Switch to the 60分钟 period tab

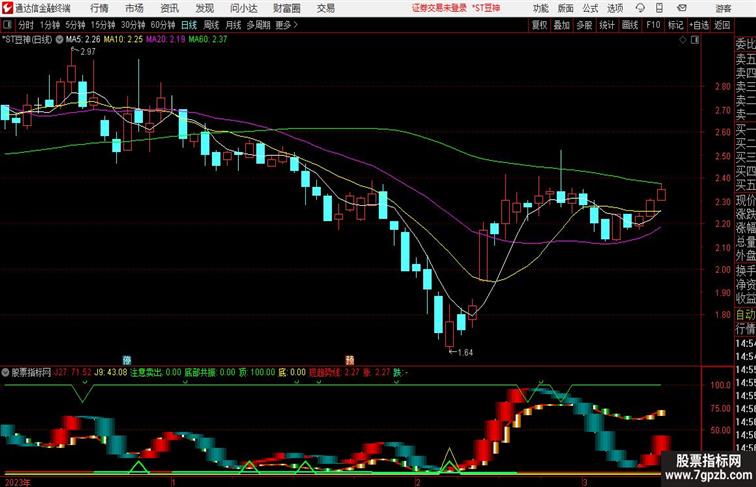tap(163, 25)
